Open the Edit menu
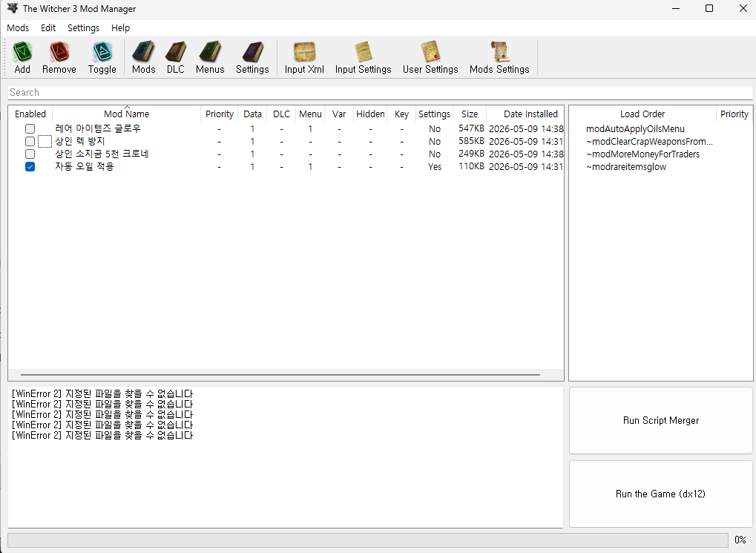Image resolution: width=756 pixels, height=553 pixels. [48, 28]
